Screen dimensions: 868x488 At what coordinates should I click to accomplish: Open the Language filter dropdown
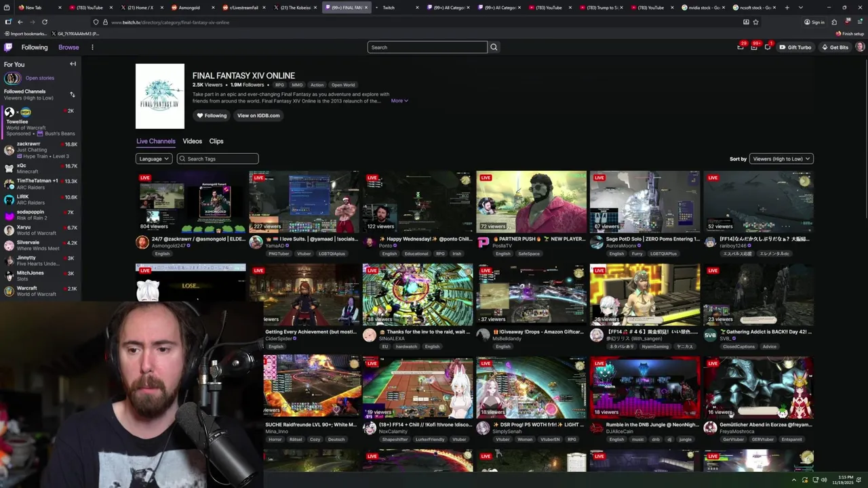[153, 159]
